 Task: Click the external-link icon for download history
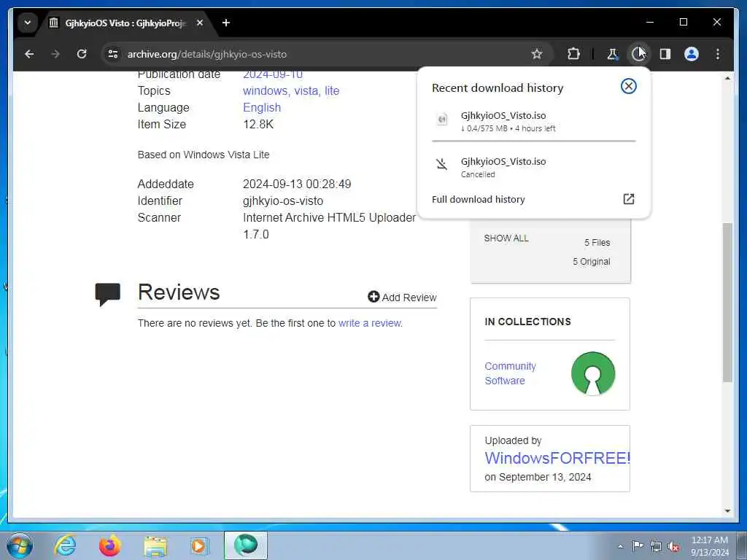click(x=629, y=199)
